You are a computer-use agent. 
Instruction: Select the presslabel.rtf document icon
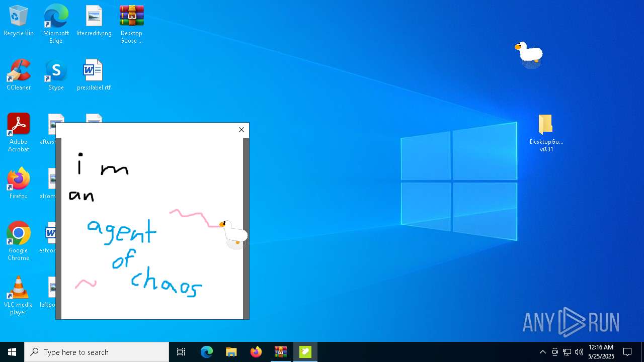[94, 75]
